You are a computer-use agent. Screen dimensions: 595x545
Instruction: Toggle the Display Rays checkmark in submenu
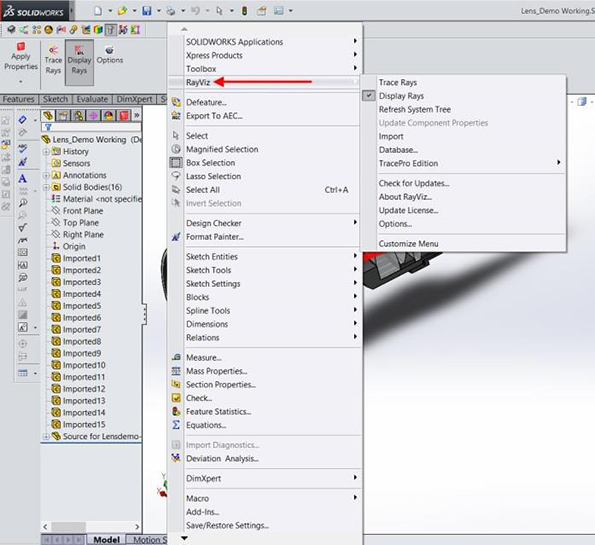click(368, 96)
